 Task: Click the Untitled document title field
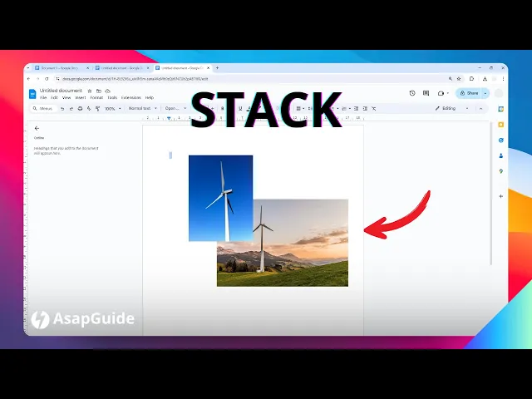click(x=61, y=91)
